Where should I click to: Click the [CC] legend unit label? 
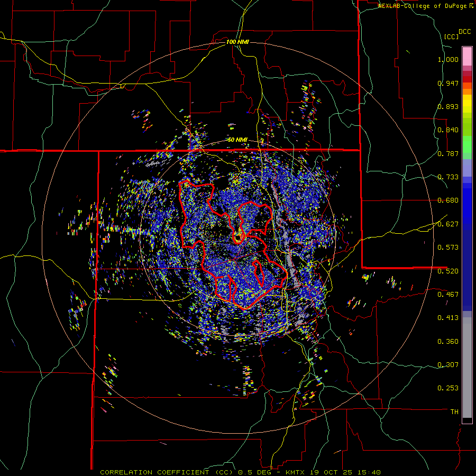coord(451,36)
